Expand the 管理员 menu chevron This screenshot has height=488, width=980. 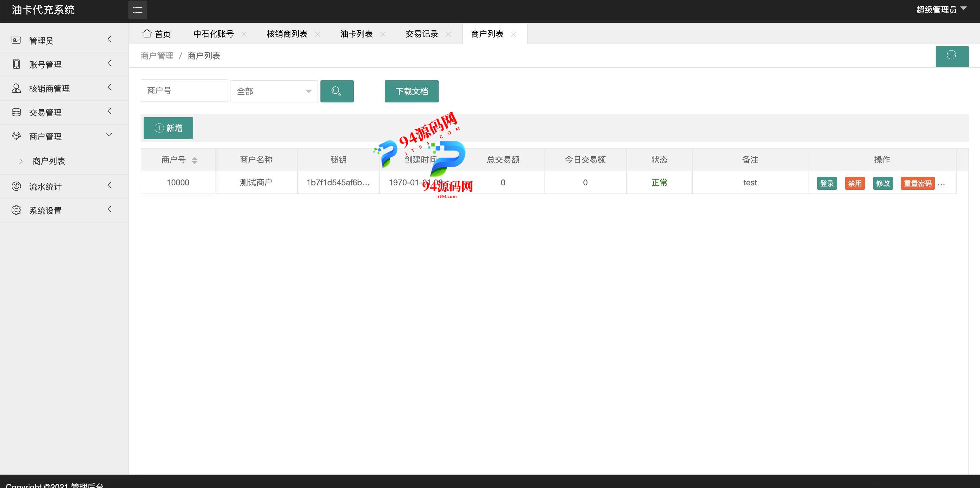point(109,39)
